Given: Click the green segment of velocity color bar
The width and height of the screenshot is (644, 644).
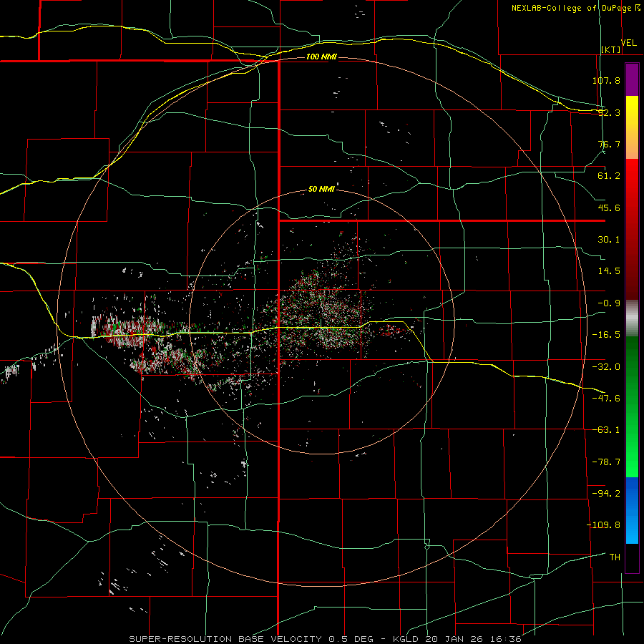Looking at the screenshot, I should click(632, 406).
